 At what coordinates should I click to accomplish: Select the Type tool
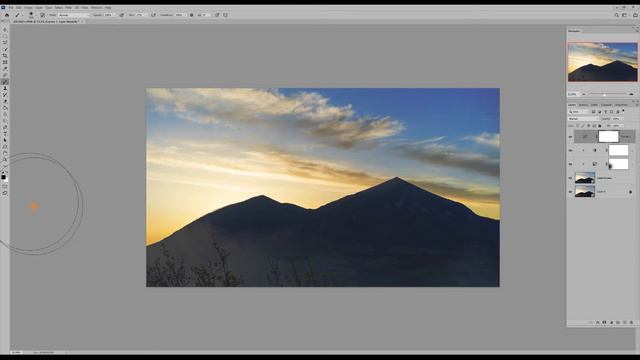[x=5, y=134]
